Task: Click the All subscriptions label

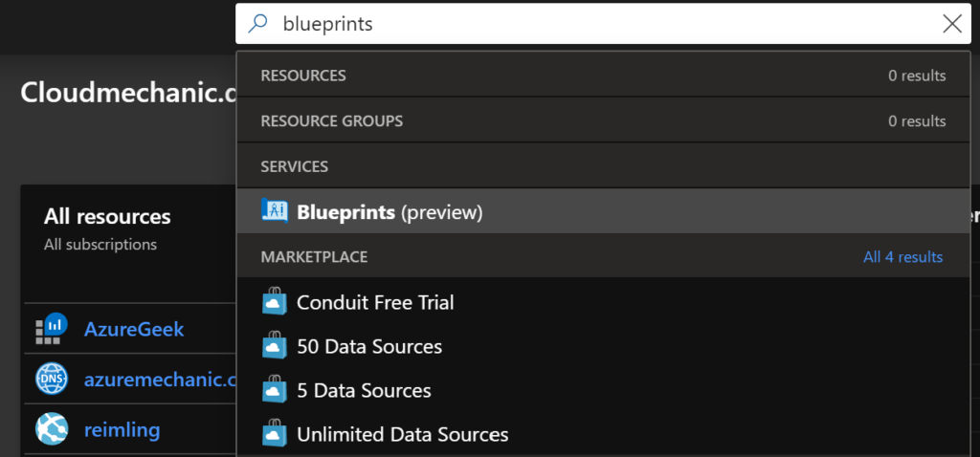Action: [100, 244]
